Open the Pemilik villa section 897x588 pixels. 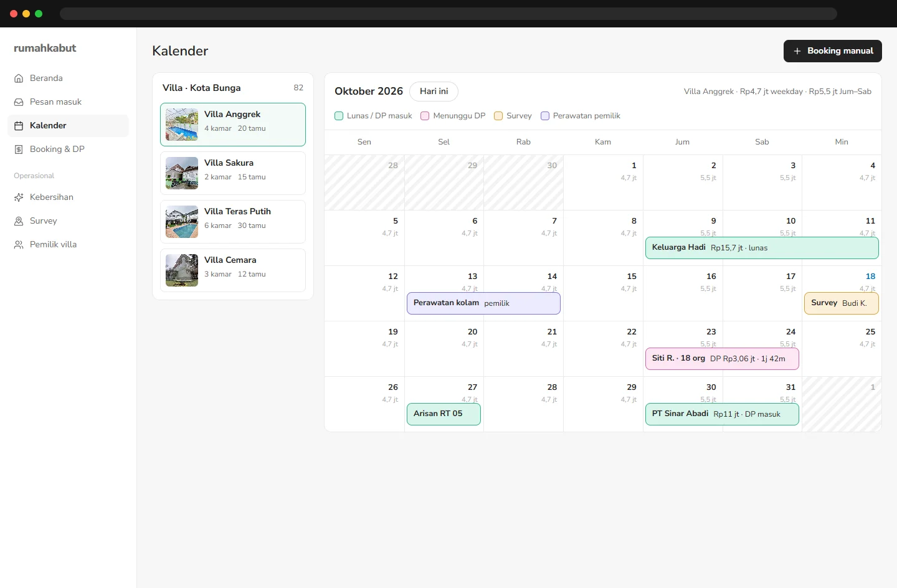68,245
